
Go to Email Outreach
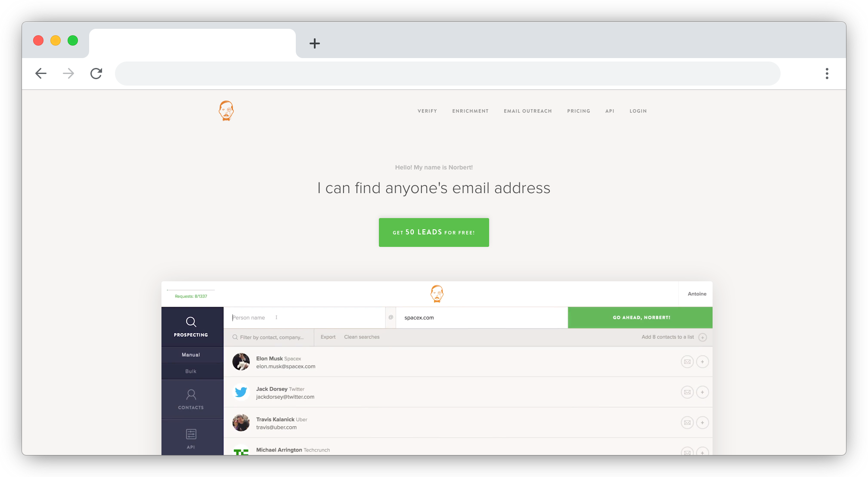pyautogui.click(x=528, y=111)
